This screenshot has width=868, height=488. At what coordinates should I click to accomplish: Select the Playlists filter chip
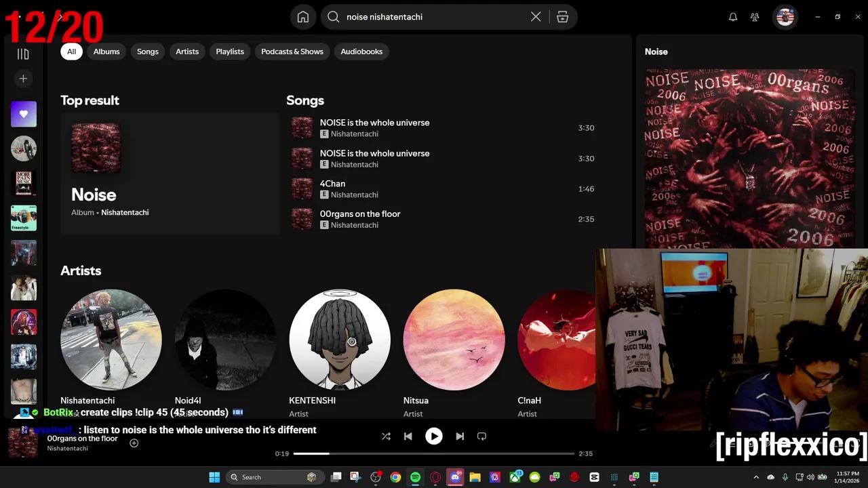230,52
